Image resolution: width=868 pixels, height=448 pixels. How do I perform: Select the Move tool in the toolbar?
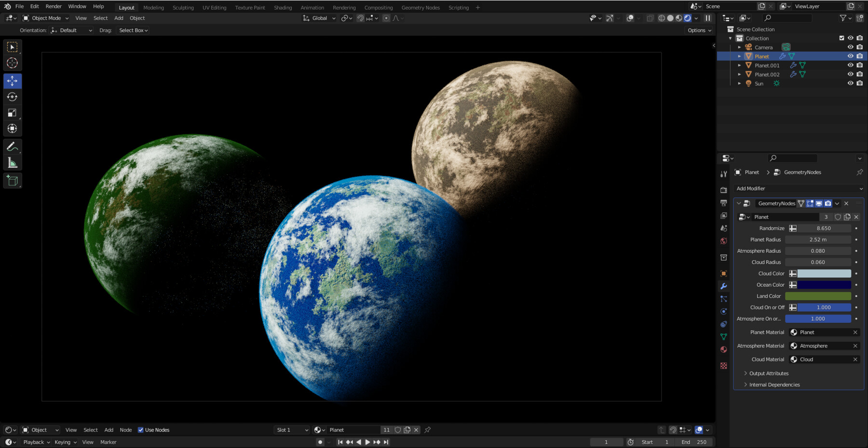point(12,81)
